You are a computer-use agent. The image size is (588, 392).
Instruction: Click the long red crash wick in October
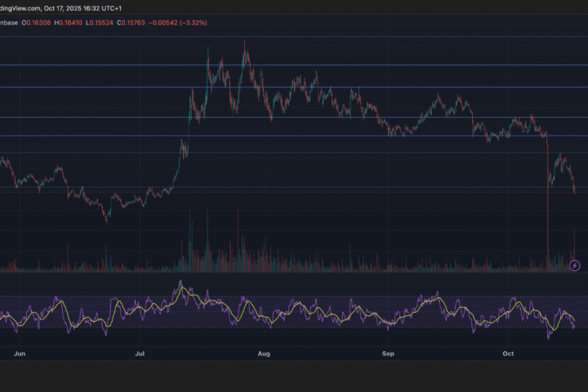coord(546,212)
